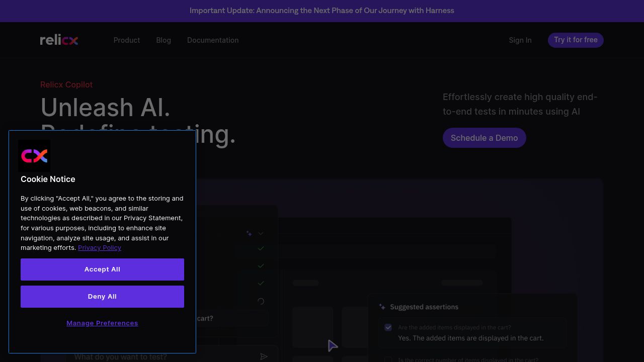Click the 'Suggested assertions' heading

(424, 307)
